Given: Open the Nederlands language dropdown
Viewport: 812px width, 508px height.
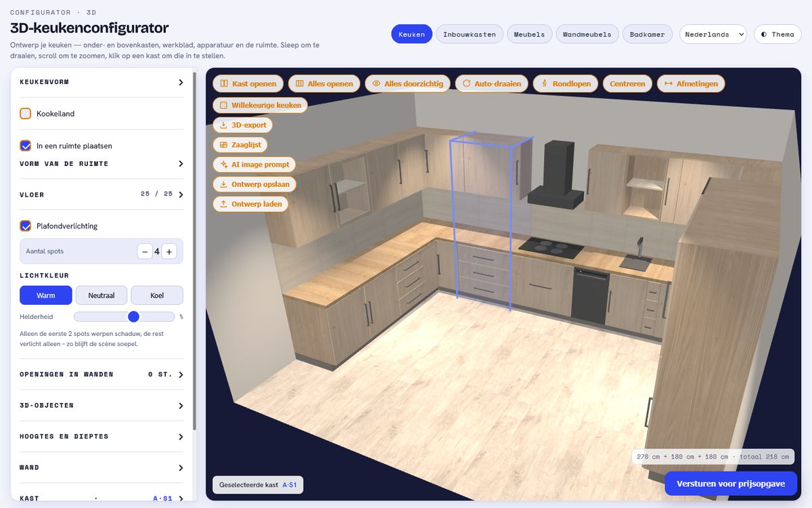Looking at the screenshot, I should (x=713, y=34).
